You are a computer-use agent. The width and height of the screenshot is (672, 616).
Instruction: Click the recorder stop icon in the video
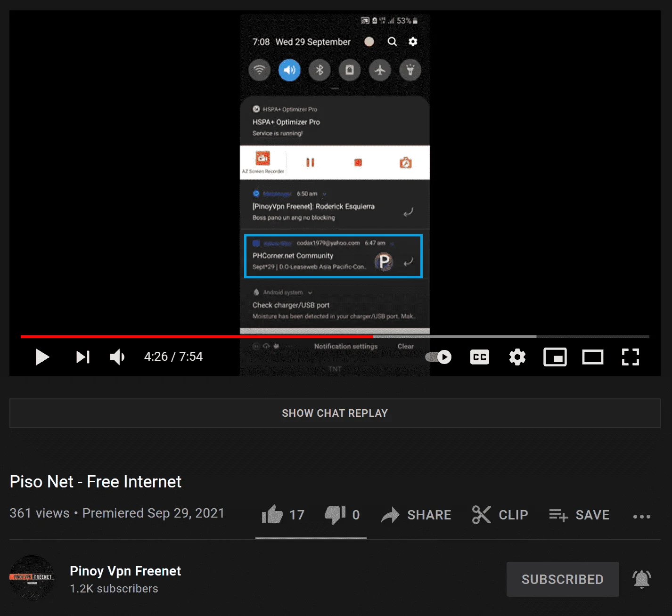tap(358, 162)
